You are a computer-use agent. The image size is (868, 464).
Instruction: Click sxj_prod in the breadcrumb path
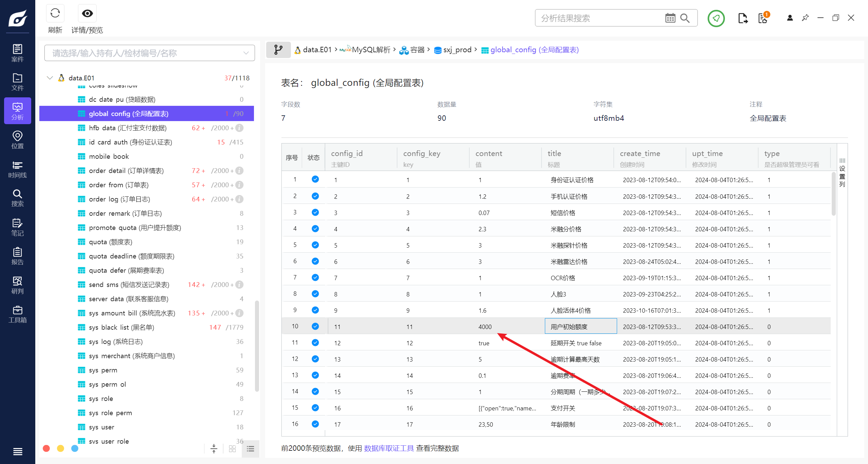click(x=457, y=50)
